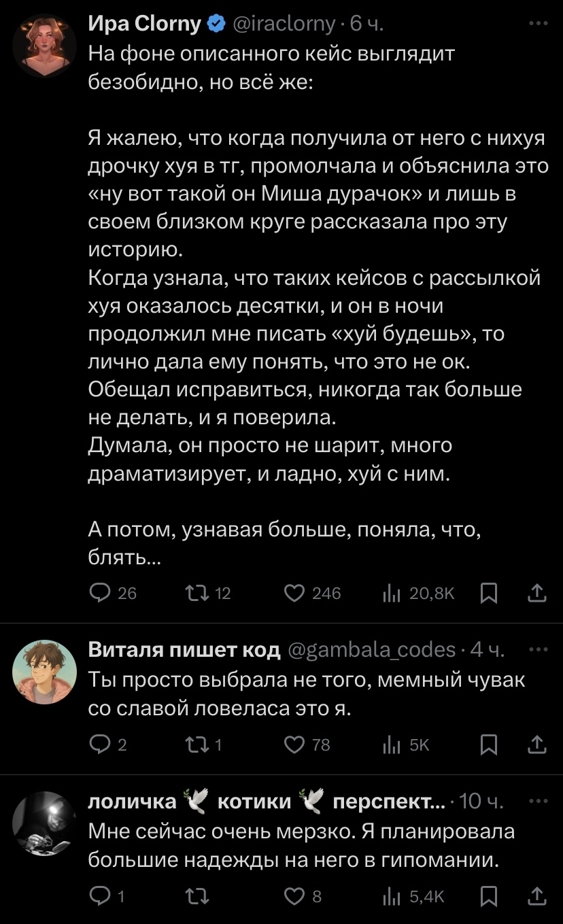
Task: Open Ира Clorny's profile avatar
Action: 45,47
